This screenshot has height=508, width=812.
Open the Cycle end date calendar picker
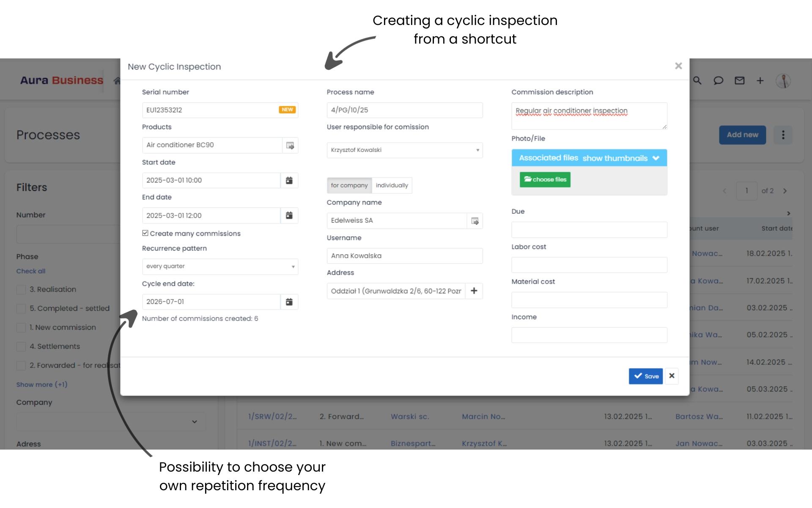pyautogui.click(x=289, y=301)
